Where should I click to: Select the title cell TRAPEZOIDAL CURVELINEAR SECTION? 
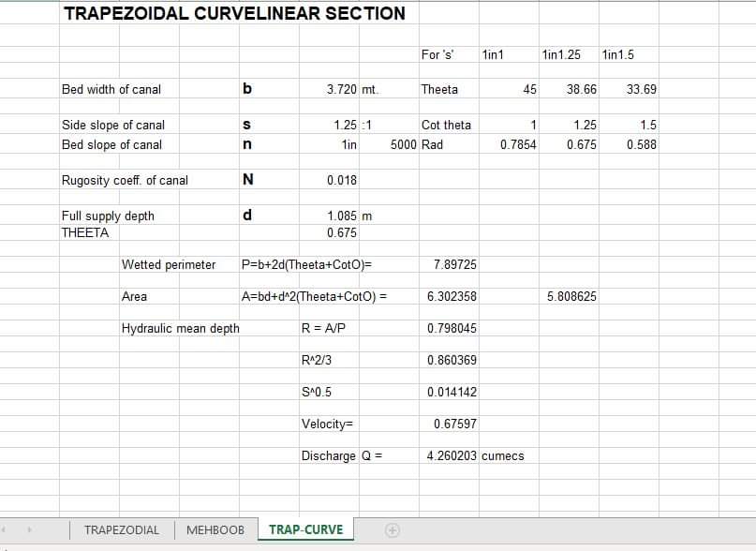pyautogui.click(x=235, y=13)
